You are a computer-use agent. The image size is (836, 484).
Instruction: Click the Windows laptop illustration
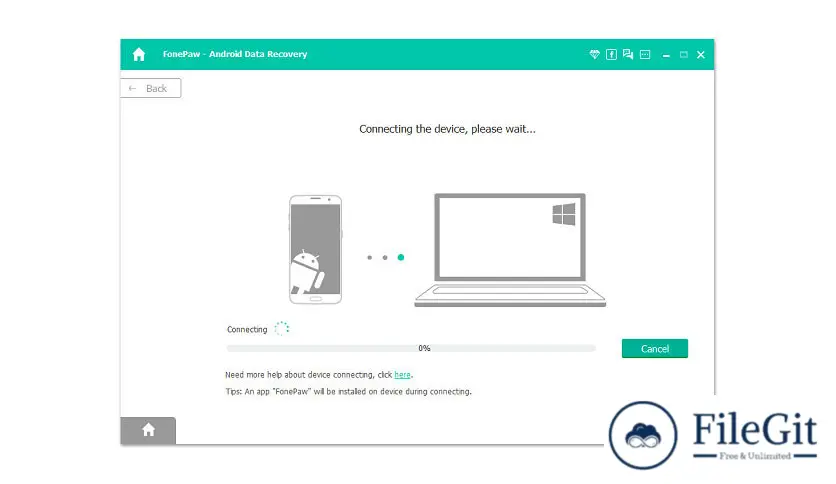[x=510, y=250]
